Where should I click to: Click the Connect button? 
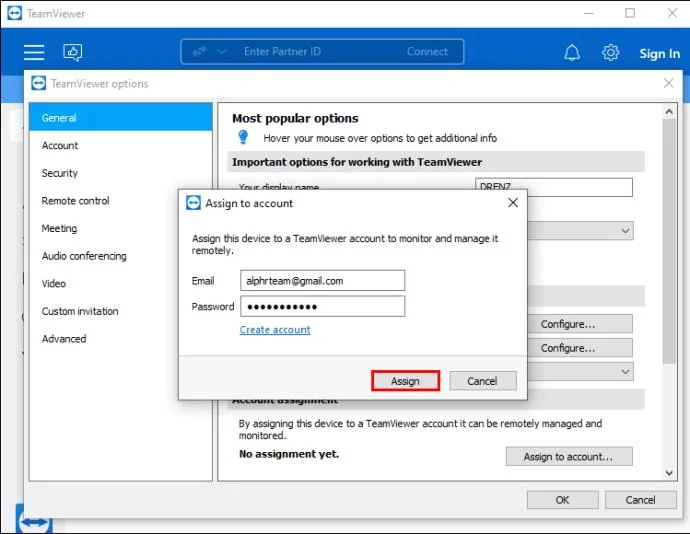click(x=427, y=52)
